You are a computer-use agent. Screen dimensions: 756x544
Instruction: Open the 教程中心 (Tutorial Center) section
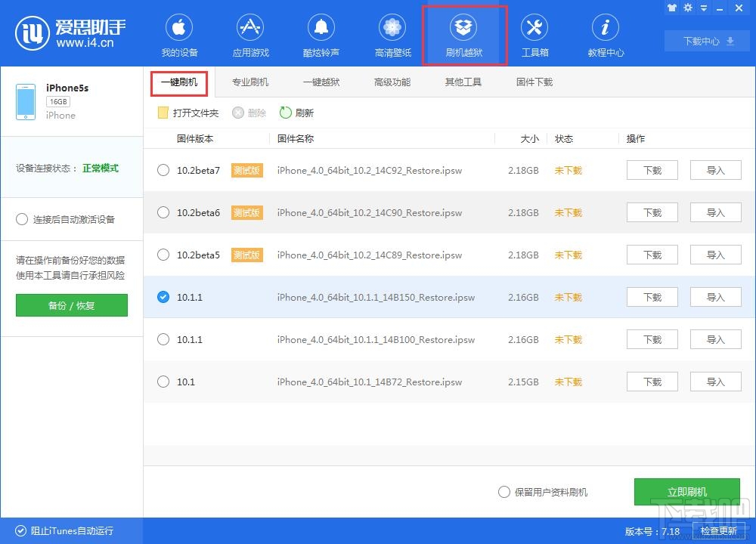[x=605, y=34]
